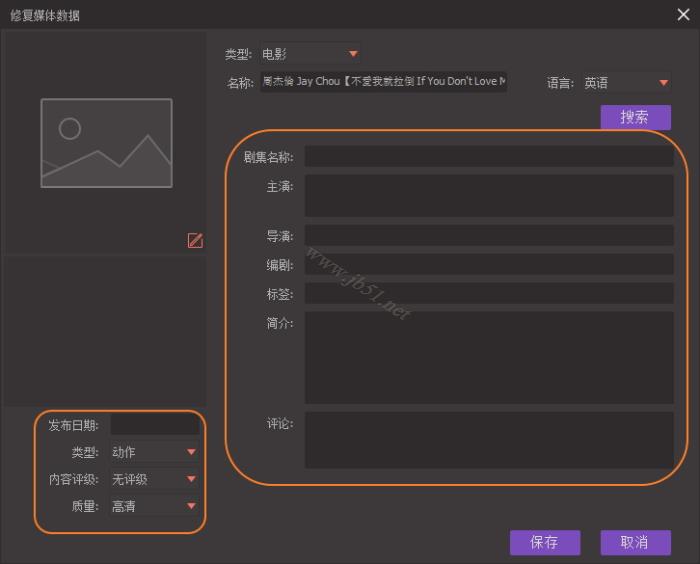Focus the 名称 text field

tap(383, 82)
